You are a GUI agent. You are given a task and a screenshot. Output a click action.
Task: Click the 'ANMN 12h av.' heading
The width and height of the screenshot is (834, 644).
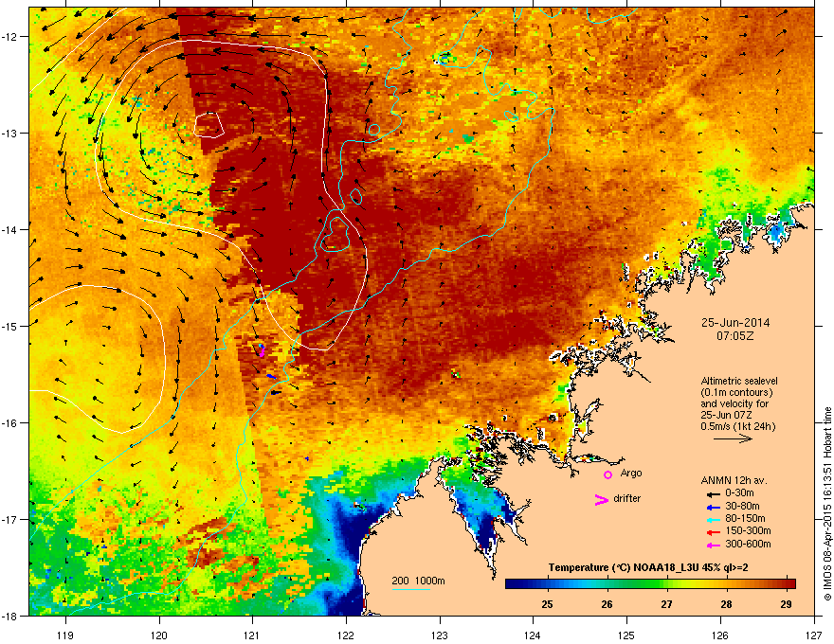[x=734, y=480]
